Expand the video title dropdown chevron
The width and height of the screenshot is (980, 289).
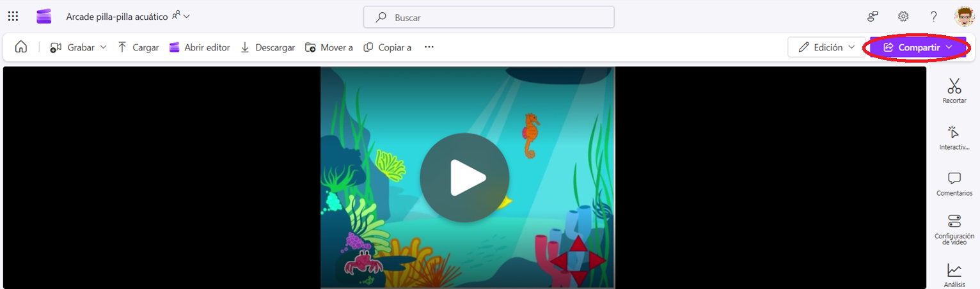(x=187, y=17)
